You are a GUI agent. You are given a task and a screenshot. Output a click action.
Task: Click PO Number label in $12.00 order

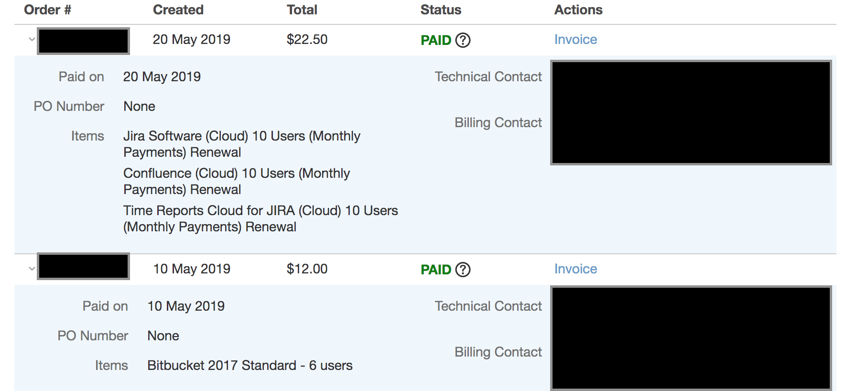click(93, 336)
